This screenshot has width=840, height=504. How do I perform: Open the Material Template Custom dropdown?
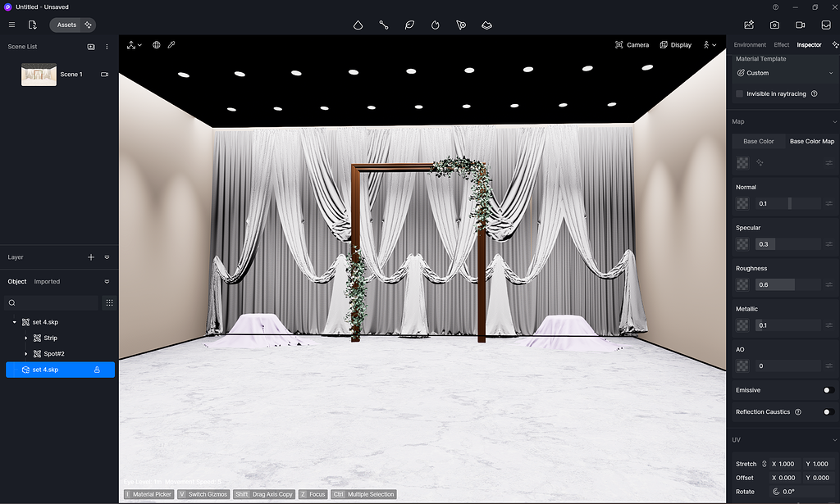pos(784,73)
